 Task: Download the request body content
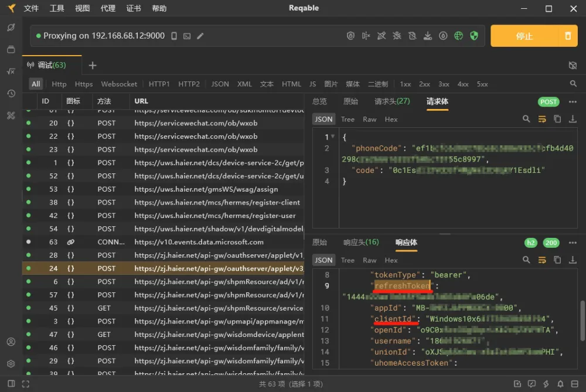(x=573, y=119)
